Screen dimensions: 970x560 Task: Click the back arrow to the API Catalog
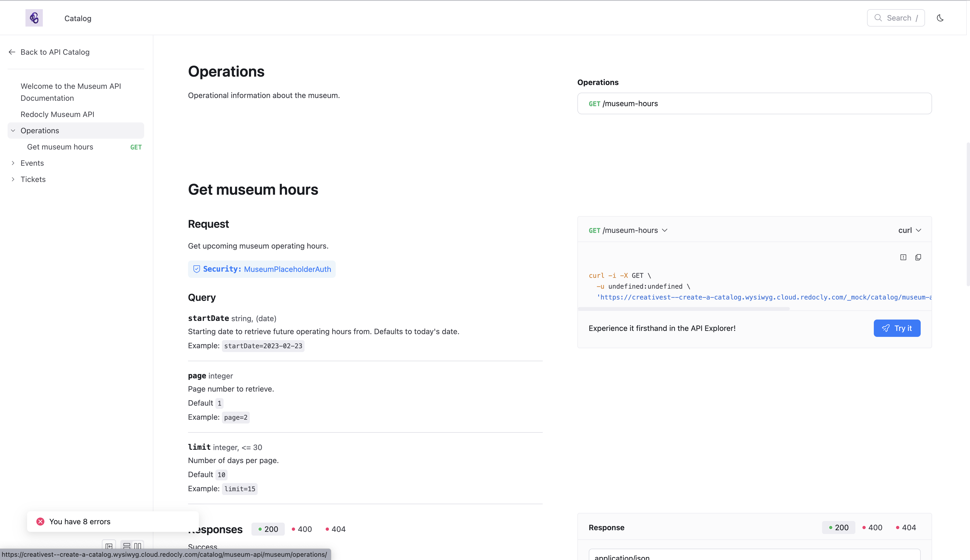(x=12, y=52)
